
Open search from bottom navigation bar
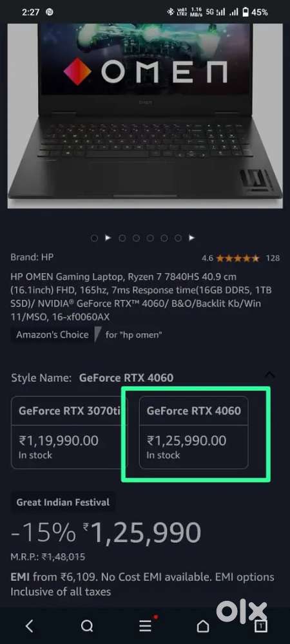tap(87, 626)
